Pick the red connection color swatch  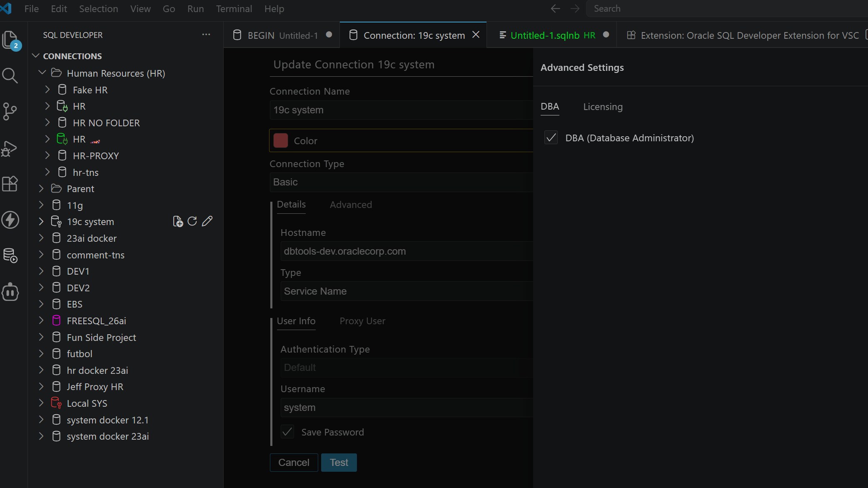coord(281,140)
